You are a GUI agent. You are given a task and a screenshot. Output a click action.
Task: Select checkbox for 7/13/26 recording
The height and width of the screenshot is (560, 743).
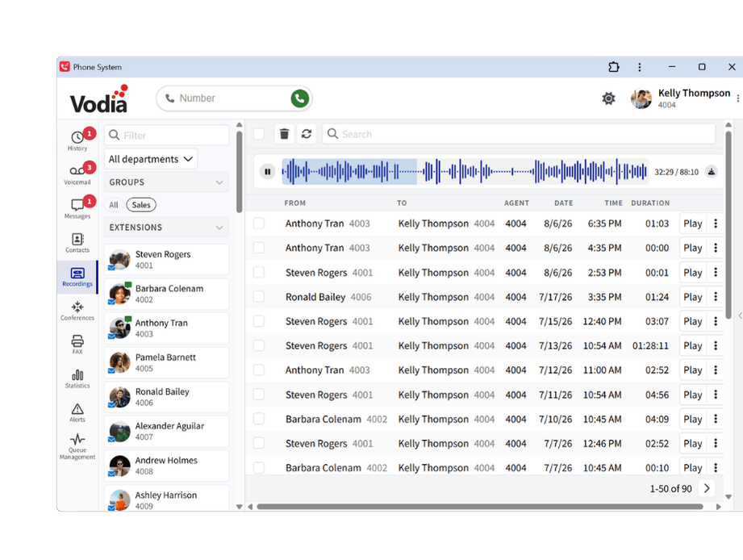(259, 345)
